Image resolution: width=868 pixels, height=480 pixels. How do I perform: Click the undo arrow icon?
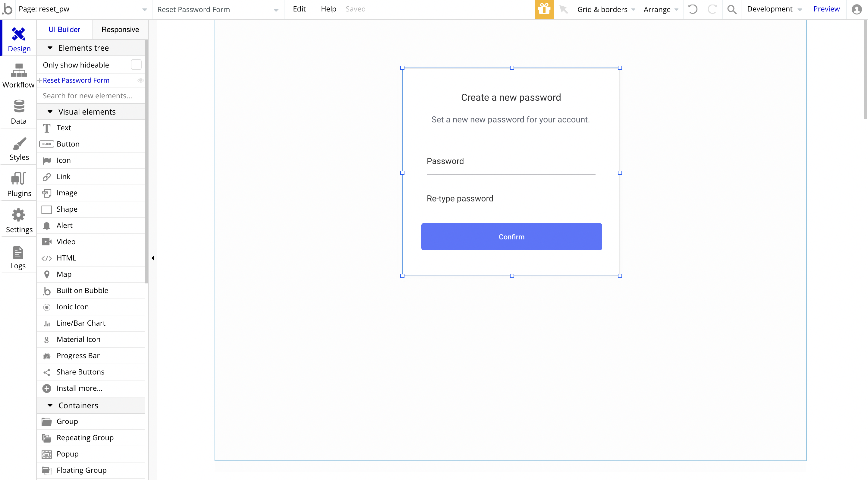(693, 9)
